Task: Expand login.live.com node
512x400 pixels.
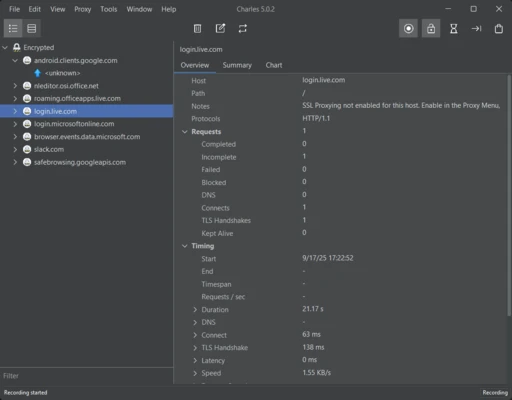Action: 15,111
